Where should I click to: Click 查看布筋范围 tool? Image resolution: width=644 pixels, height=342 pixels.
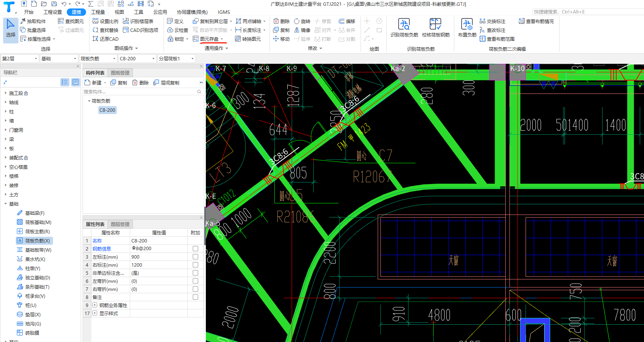497,39
